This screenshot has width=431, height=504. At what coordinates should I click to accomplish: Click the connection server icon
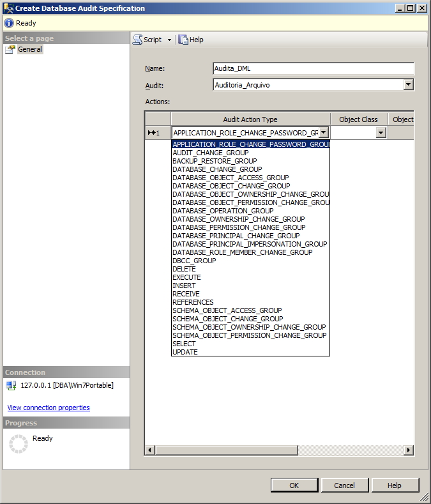11,385
